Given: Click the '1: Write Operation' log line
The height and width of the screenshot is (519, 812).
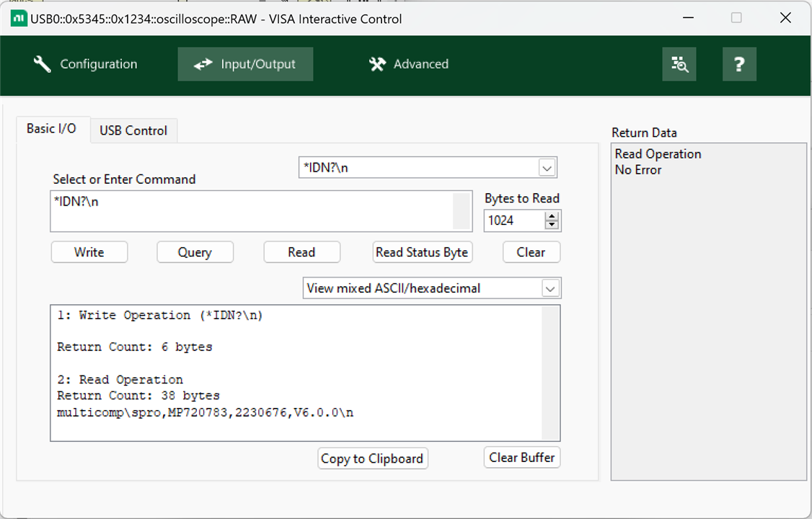Looking at the screenshot, I should click(160, 315).
